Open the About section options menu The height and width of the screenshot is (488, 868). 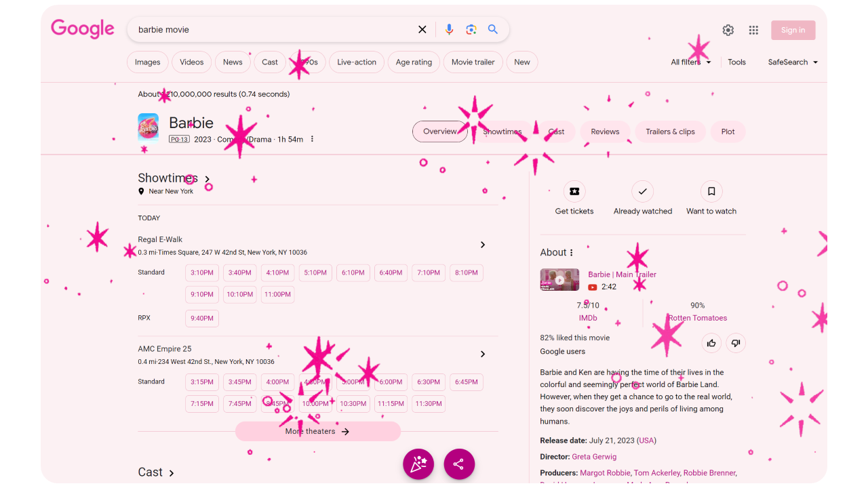pos(572,253)
